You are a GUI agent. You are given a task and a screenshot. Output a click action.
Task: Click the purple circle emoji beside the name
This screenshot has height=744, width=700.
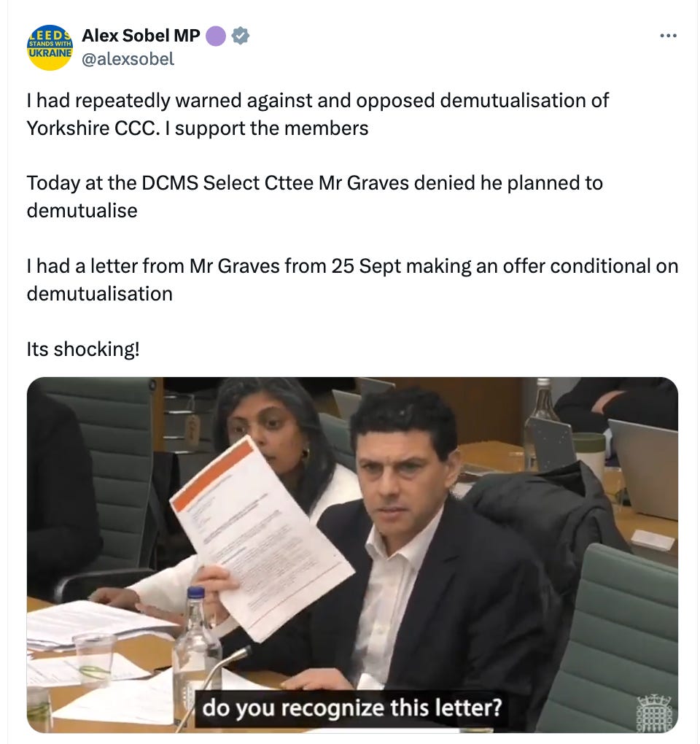click(x=216, y=36)
